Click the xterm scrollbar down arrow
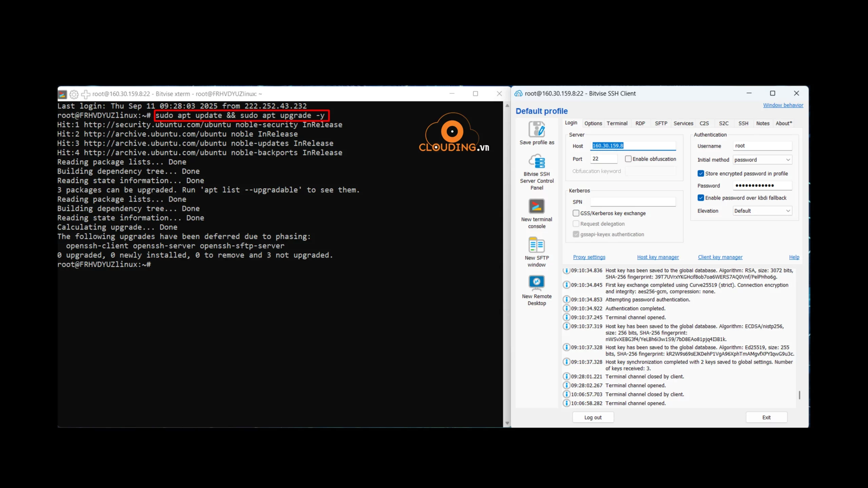The width and height of the screenshot is (868, 488). click(x=507, y=423)
